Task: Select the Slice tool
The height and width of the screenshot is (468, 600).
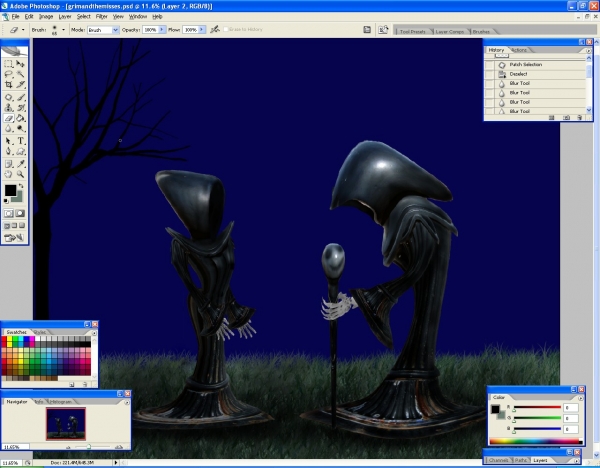Action: [20, 85]
